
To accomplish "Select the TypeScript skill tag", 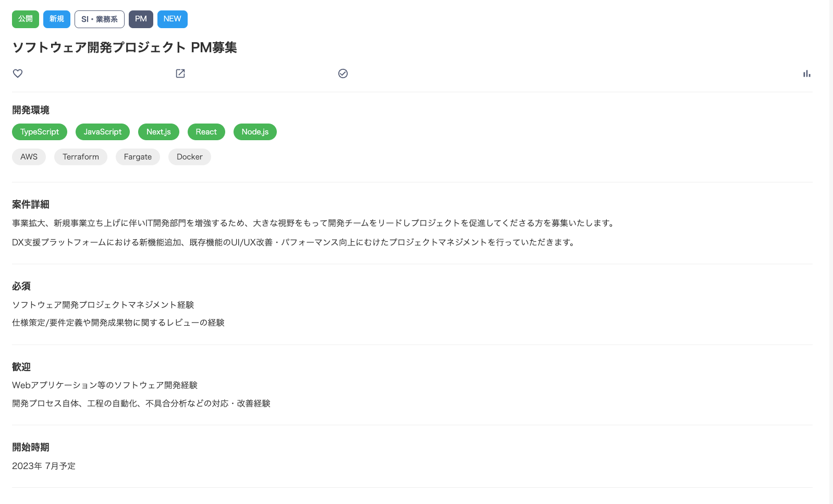I will (40, 132).
